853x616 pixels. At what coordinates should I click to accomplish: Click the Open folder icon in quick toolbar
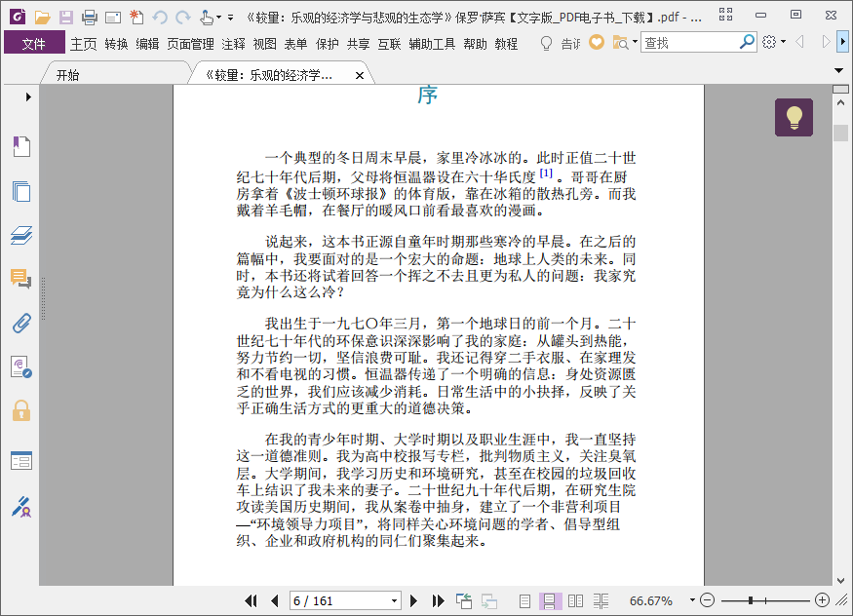43,18
